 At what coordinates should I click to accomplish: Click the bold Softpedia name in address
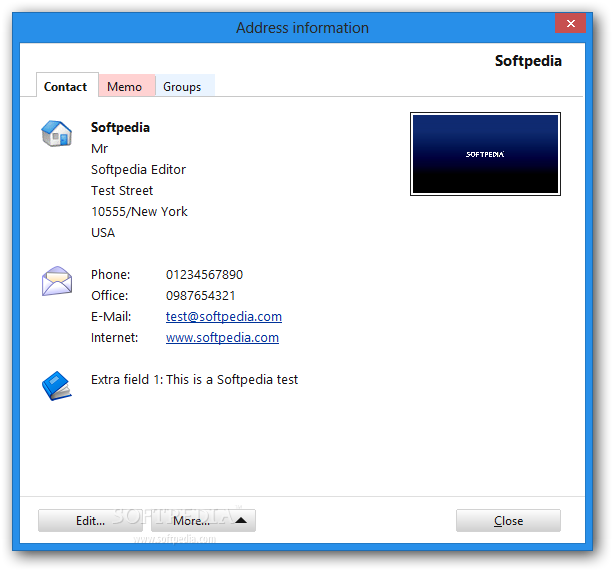click(x=120, y=127)
